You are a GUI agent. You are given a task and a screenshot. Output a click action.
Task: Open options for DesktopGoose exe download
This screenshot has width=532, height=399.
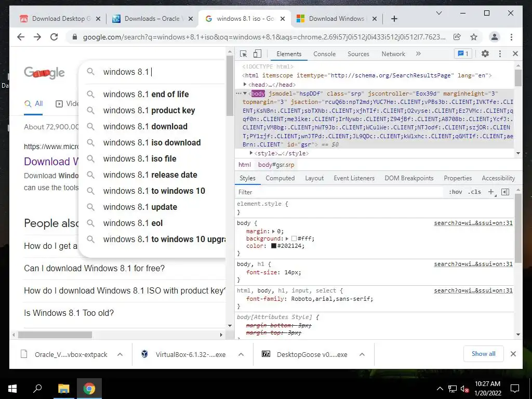click(362, 354)
